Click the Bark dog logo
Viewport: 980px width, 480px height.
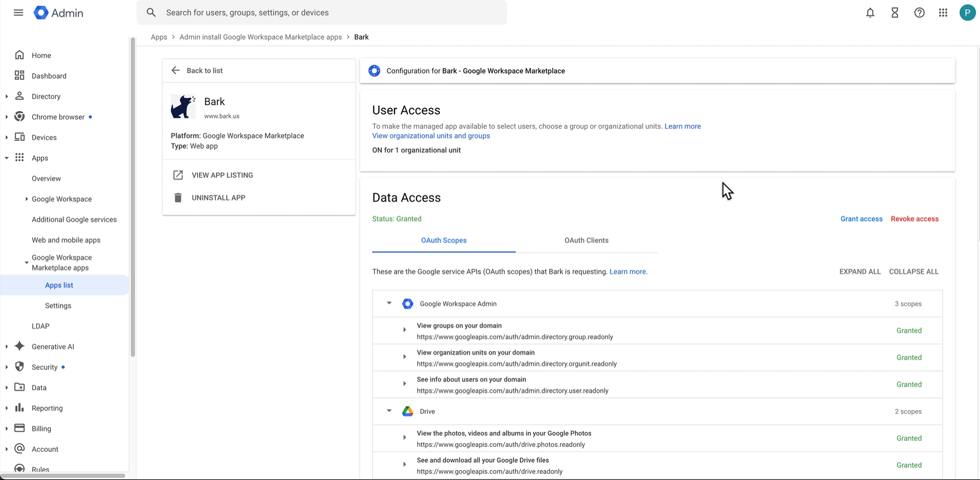pyautogui.click(x=183, y=107)
